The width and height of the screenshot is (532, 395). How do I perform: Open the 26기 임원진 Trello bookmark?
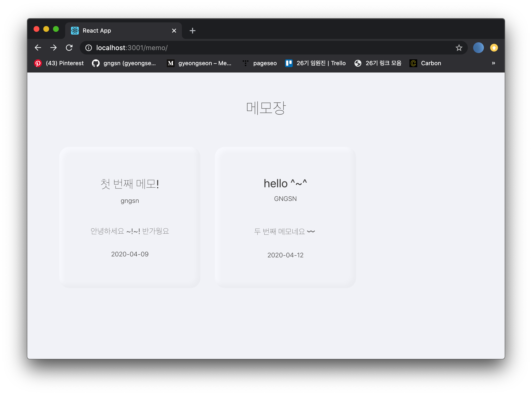pyautogui.click(x=315, y=63)
